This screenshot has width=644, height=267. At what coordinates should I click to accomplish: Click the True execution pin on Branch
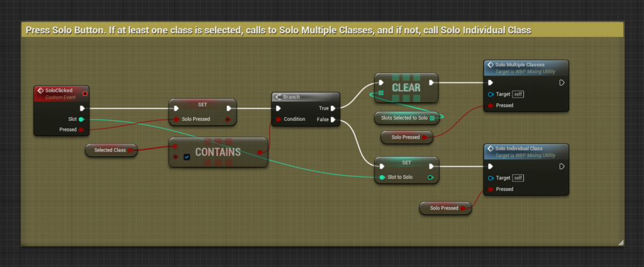333,108
